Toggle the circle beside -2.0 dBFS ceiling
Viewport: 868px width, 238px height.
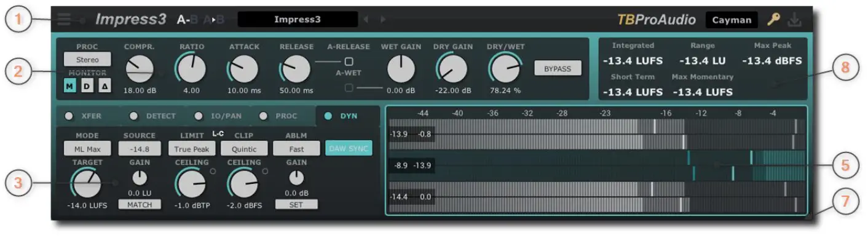[265, 171]
